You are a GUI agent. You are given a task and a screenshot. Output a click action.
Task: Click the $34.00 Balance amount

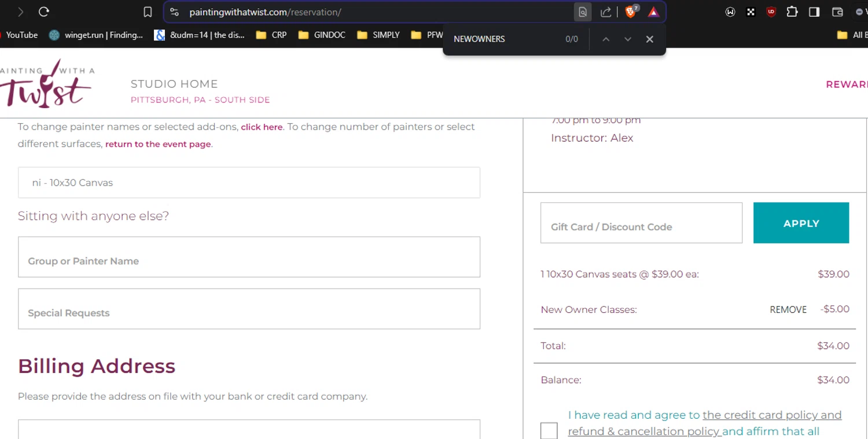tap(833, 380)
